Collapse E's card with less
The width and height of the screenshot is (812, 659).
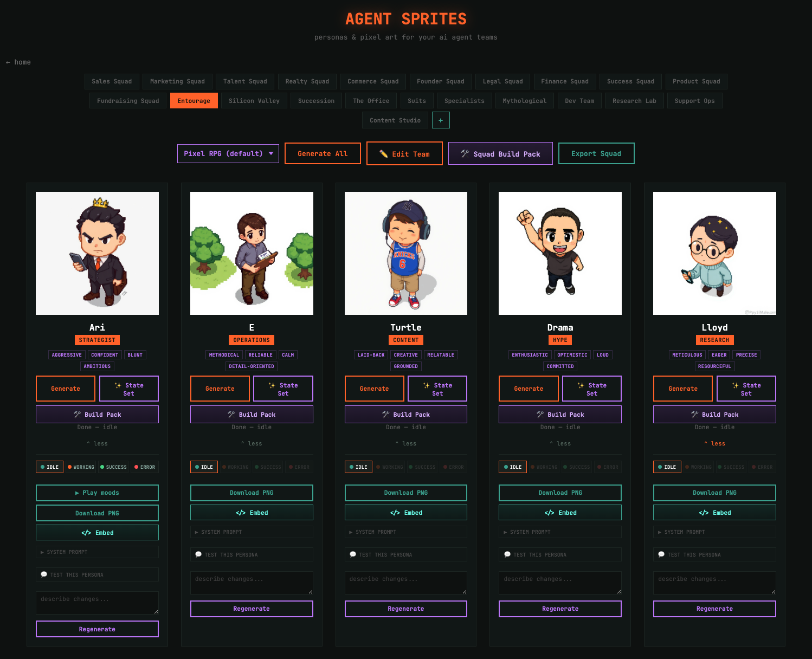pos(252,443)
